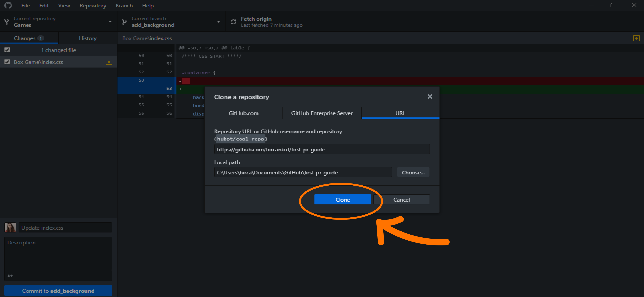Screen dimensions: 644x297
Task: Click the modified status icon next to index.css
Action: tap(109, 62)
